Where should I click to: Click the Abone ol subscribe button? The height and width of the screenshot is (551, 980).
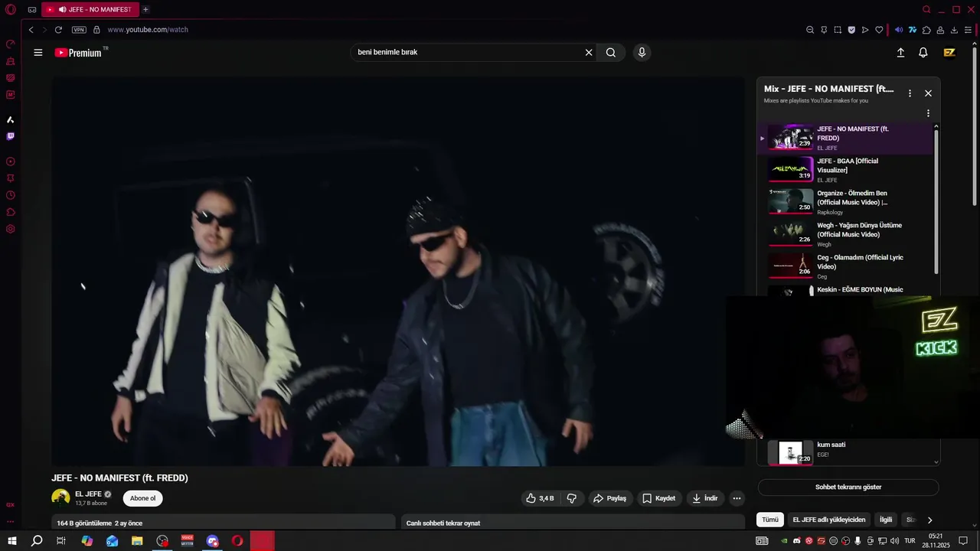pos(142,498)
